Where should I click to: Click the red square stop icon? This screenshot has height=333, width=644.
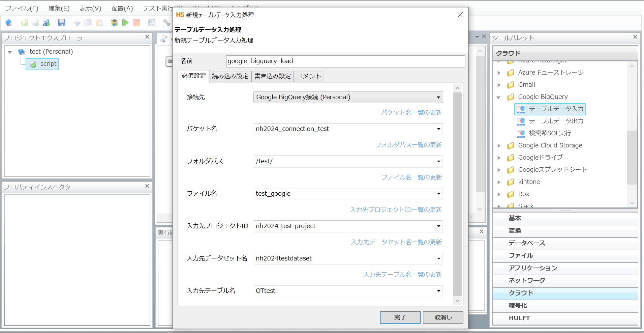click(136, 23)
